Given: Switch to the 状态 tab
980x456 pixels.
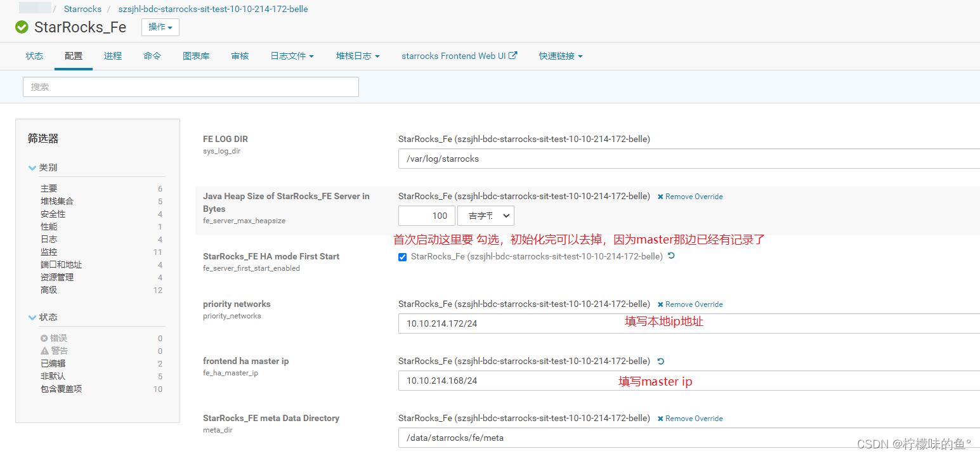Looking at the screenshot, I should click(34, 56).
